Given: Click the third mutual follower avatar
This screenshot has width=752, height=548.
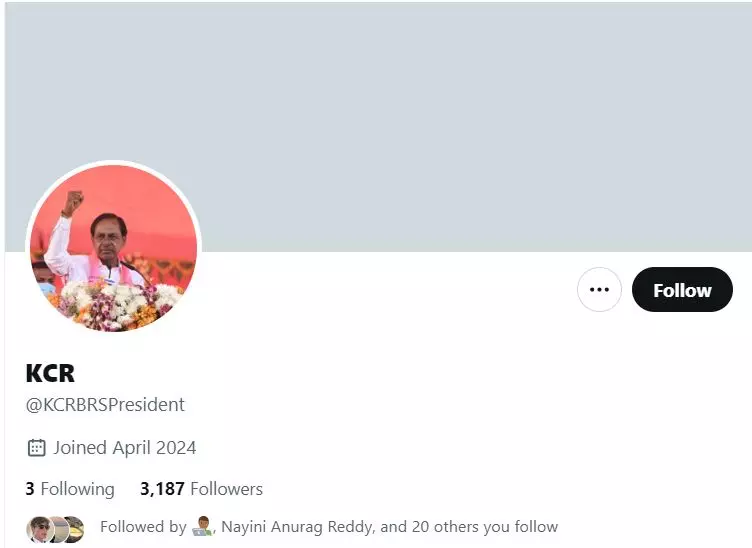Looking at the screenshot, I should click(x=75, y=529).
